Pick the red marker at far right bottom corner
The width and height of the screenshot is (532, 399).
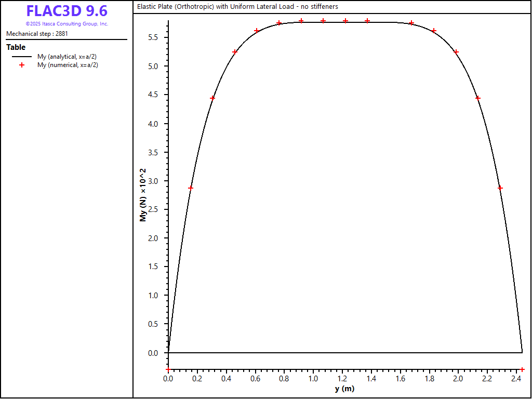point(522,369)
